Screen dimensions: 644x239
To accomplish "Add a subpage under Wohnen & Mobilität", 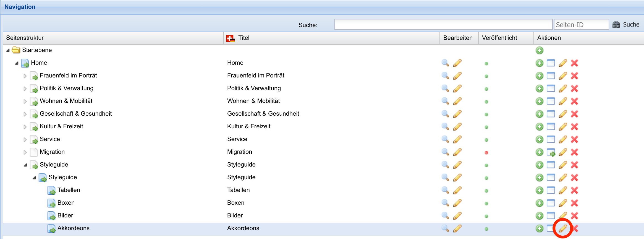I will pyautogui.click(x=539, y=101).
